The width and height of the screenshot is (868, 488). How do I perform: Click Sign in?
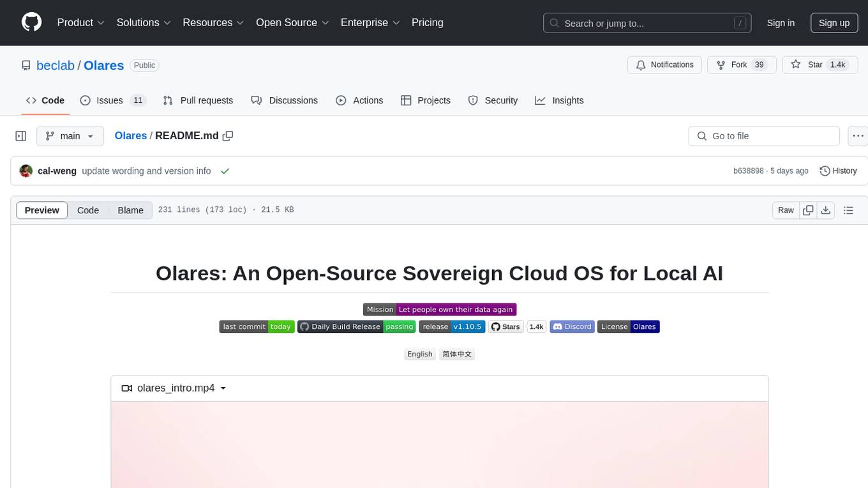tap(781, 23)
